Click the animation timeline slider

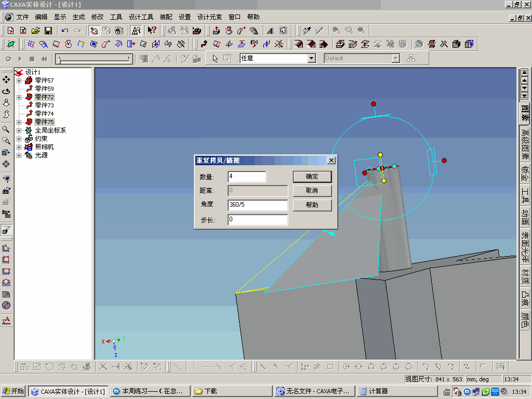coord(94,59)
